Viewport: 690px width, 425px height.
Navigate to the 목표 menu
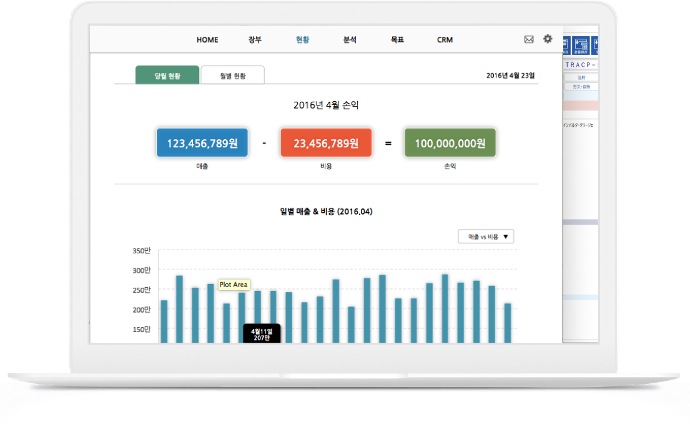397,40
